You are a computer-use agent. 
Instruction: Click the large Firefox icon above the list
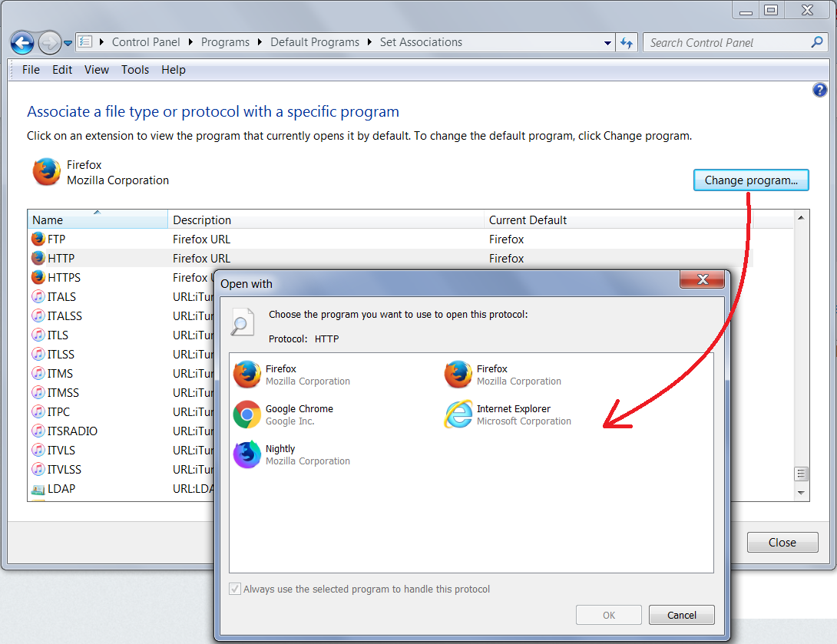point(46,172)
